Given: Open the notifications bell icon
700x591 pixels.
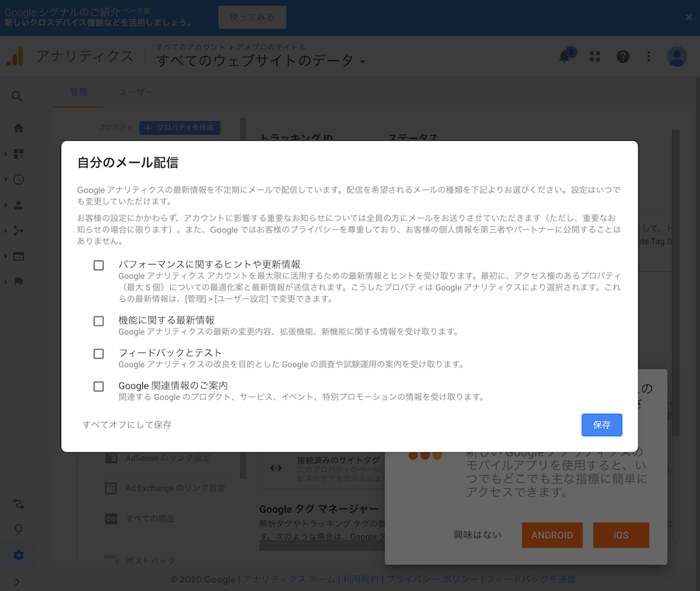Looking at the screenshot, I should point(564,56).
